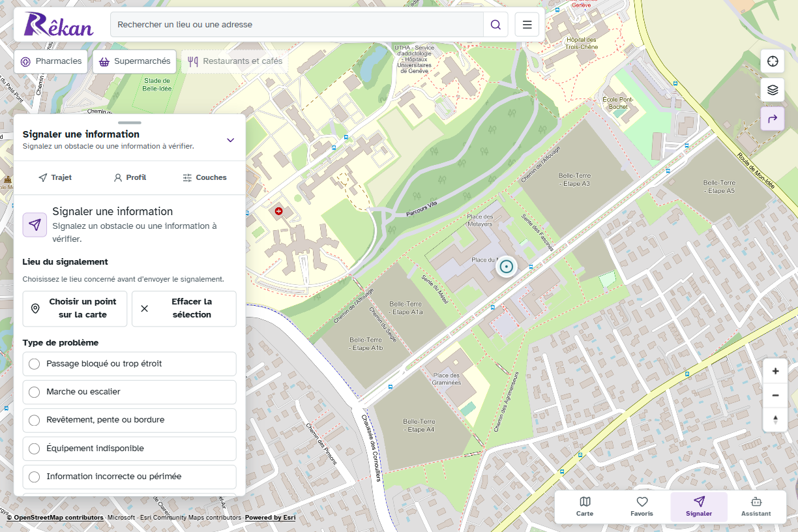798x532 pixels.
Task: Select Information incorrecte ou périmée
Action: click(x=129, y=477)
